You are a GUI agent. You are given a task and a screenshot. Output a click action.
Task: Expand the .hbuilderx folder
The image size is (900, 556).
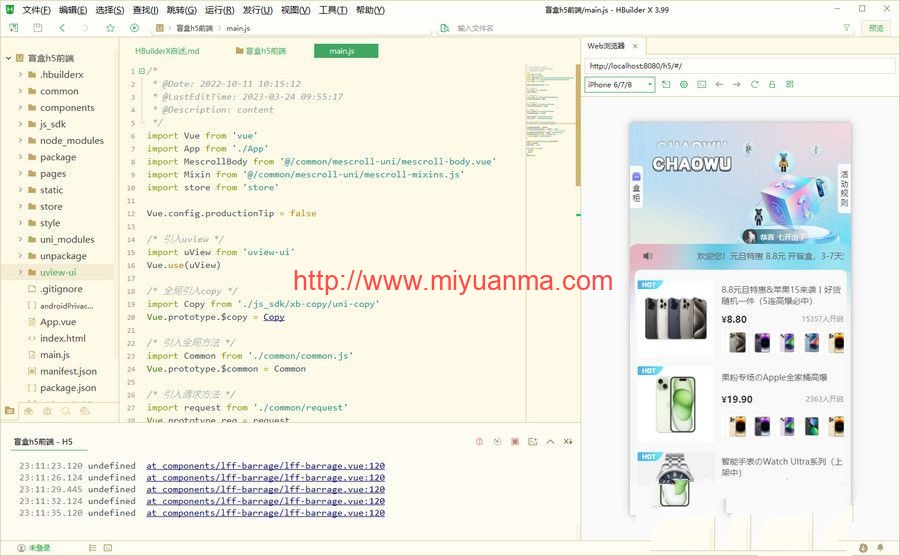pyautogui.click(x=20, y=75)
